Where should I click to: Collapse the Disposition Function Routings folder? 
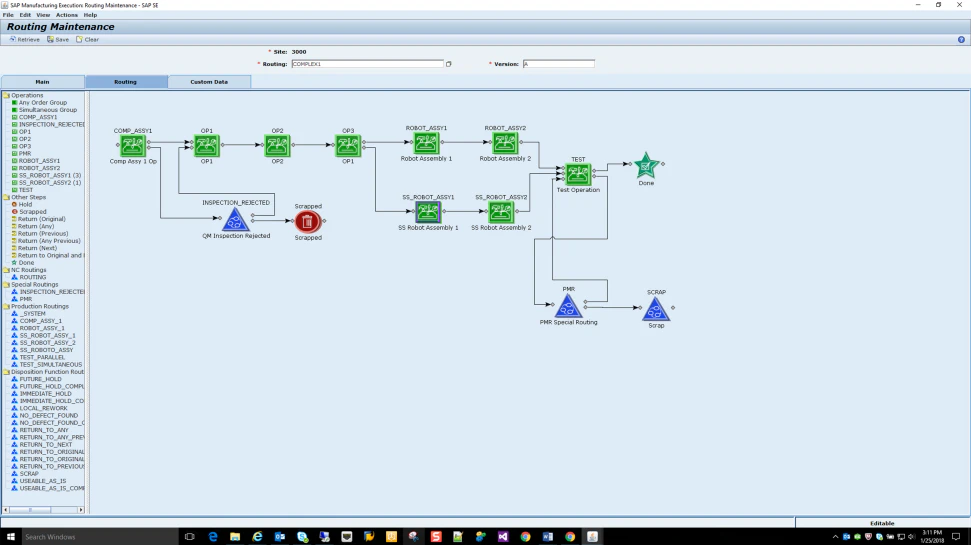pyautogui.click(x=6, y=372)
